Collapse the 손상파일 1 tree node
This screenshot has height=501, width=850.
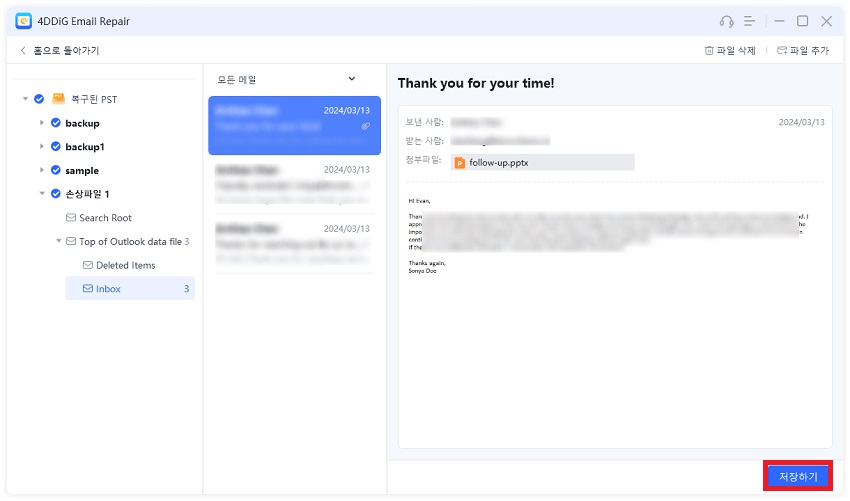pyautogui.click(x=42, y=194)
